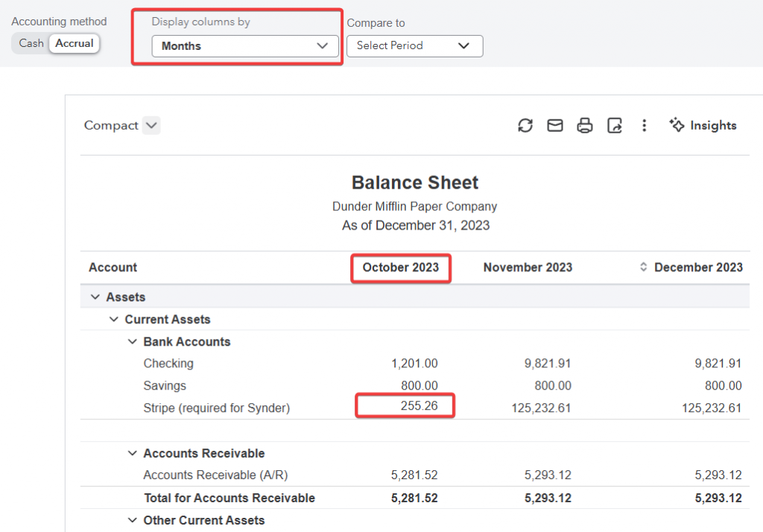This screenshot has width=763, height=532.
Task: Click the October 2023 column header
Action: pyautogui.click(x=400, y=267)
